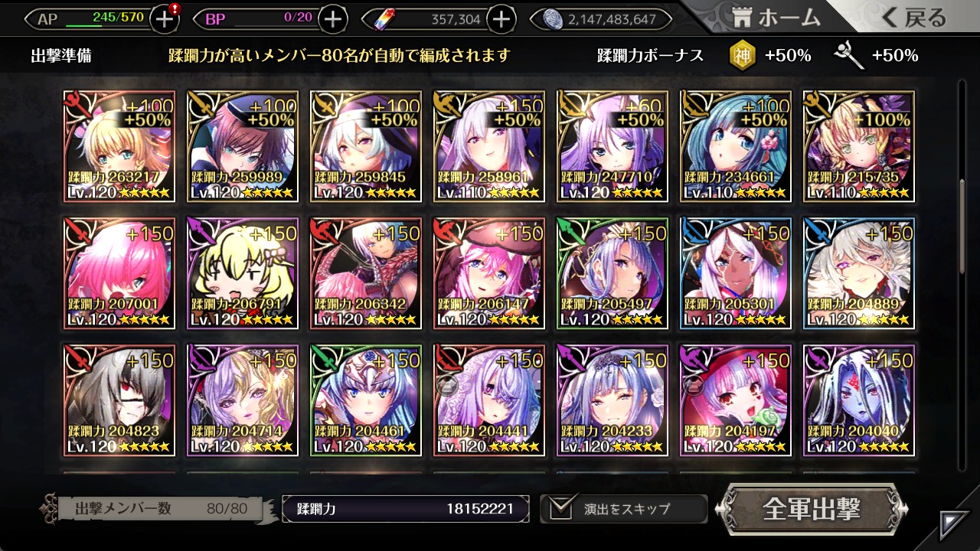The image size is (980, 551).
Task: Tap the plus icon next to AP gauge
Action: point(165,19)
